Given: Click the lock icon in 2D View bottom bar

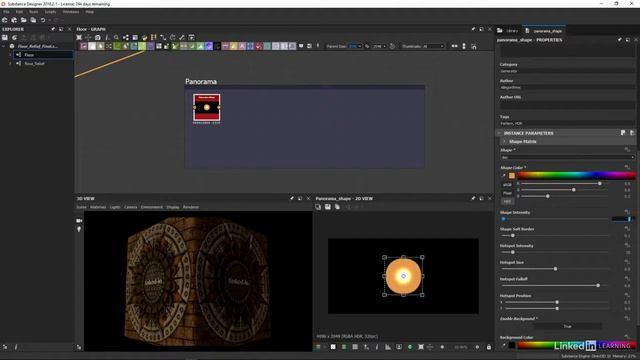Looking at the screenshot, I should point(489,347).
